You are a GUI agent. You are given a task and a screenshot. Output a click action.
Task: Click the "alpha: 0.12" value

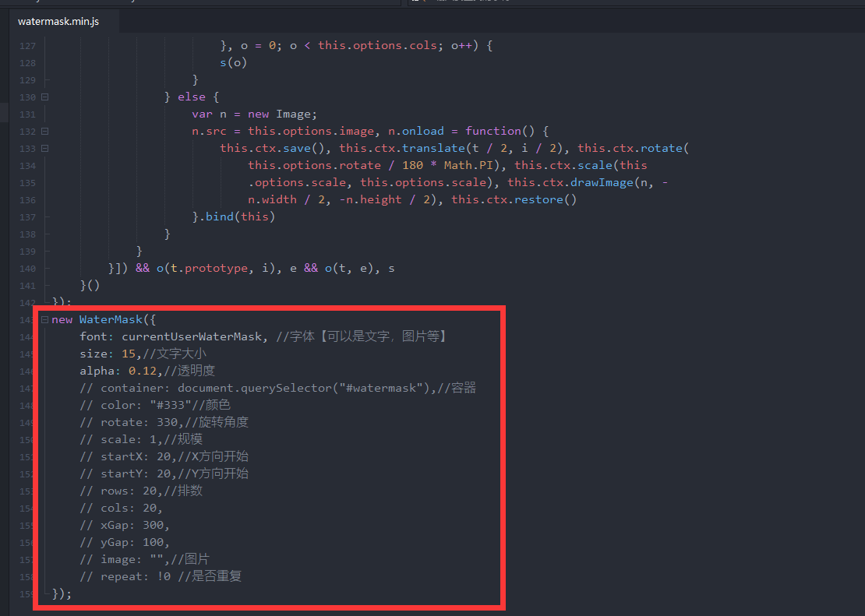[143, 371]
